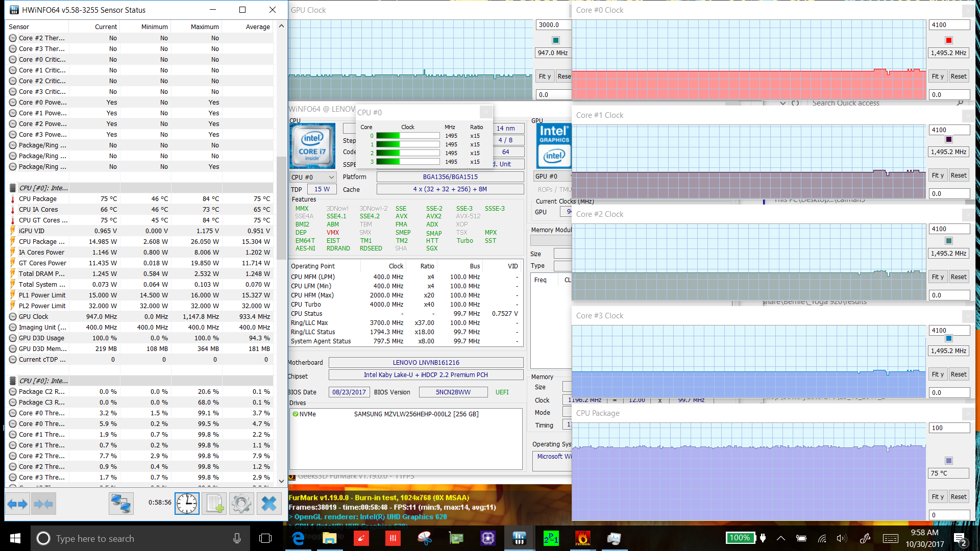
Task: Open sensor settings gear icon
Action: (x=241, y=504)
